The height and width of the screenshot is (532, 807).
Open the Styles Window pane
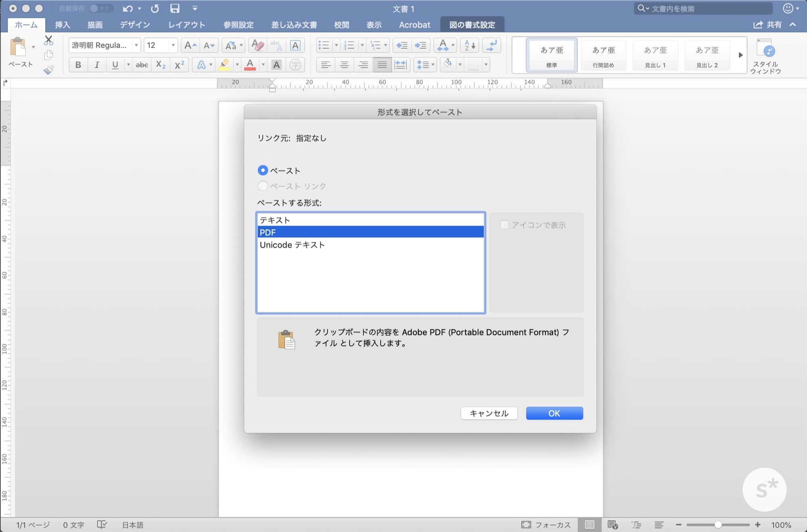point(766,56)
